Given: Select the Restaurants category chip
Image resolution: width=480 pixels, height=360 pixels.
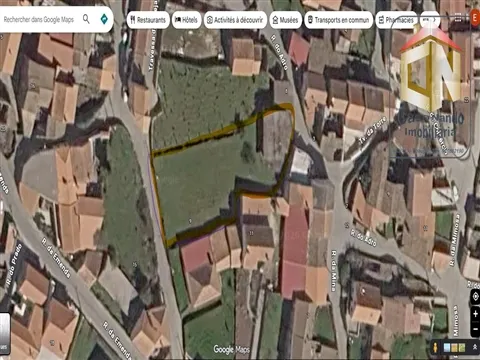Looking at the screenshot, I should 148,20.
